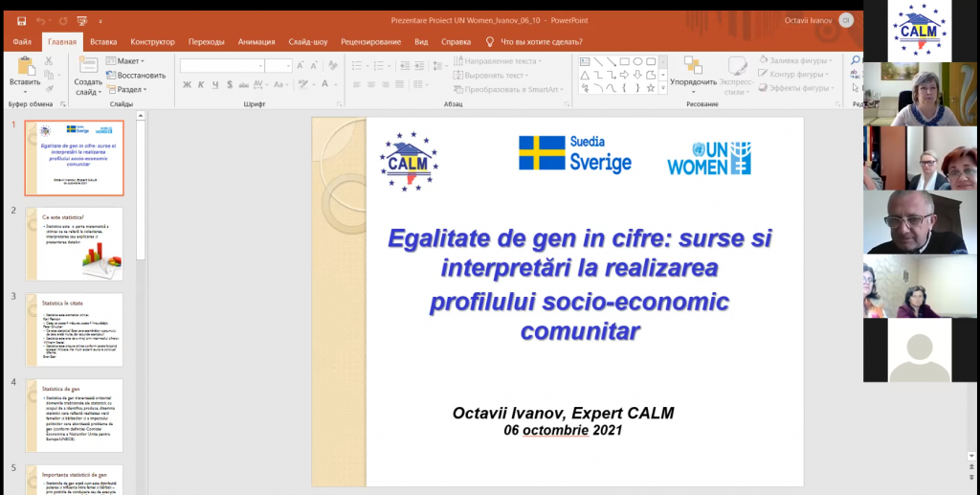This screenshot has height=495, width=980.
Task: Switch to the Конструктор tab
Action: [x=152, y=42]
